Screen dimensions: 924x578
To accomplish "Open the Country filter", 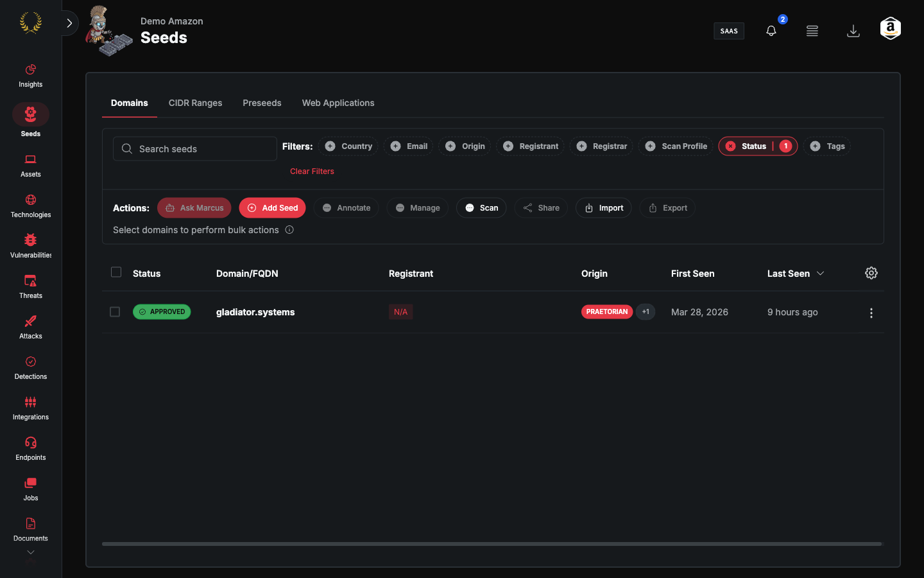I will (x=348, y=146).
